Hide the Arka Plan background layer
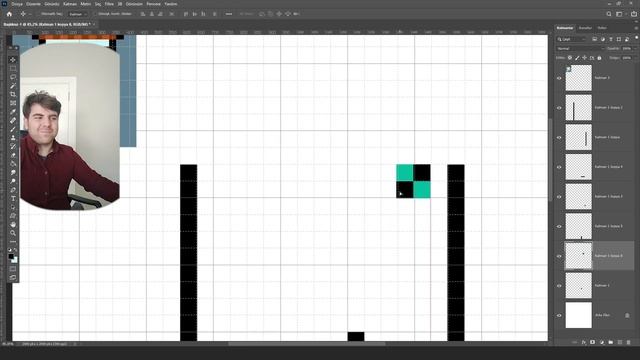 [559, 316]
